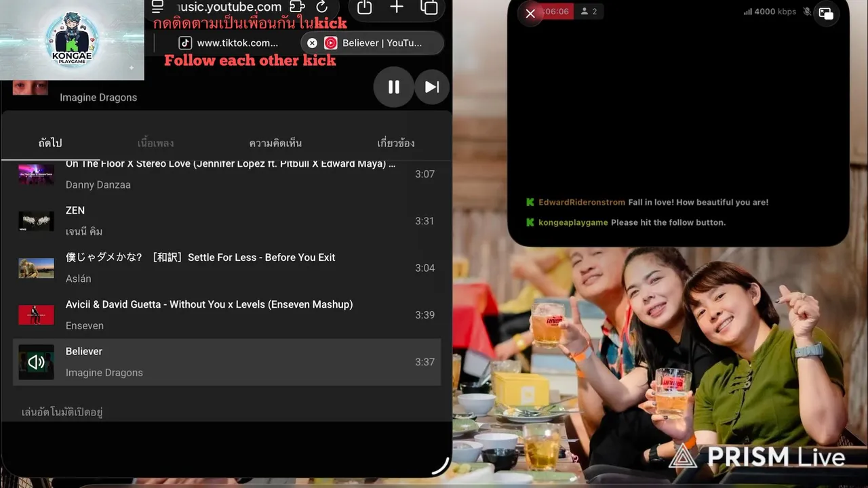The height and width of the screenshot is (488, 868).
Task: Click Imagine Dragons under Believer in queue
Action: click(104, 373)
